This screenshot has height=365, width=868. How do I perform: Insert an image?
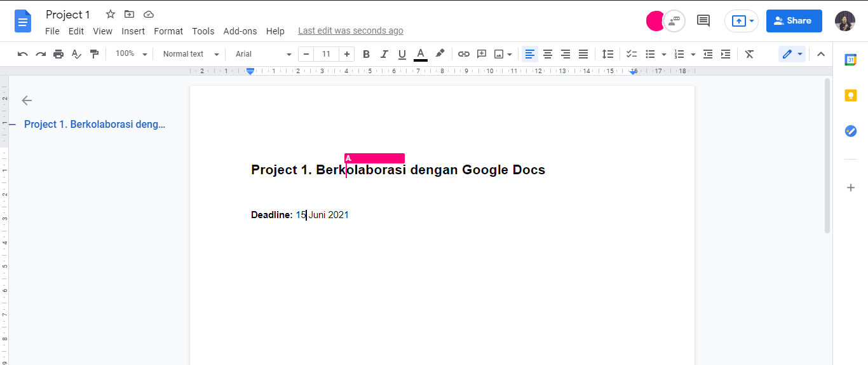(499, 54)
